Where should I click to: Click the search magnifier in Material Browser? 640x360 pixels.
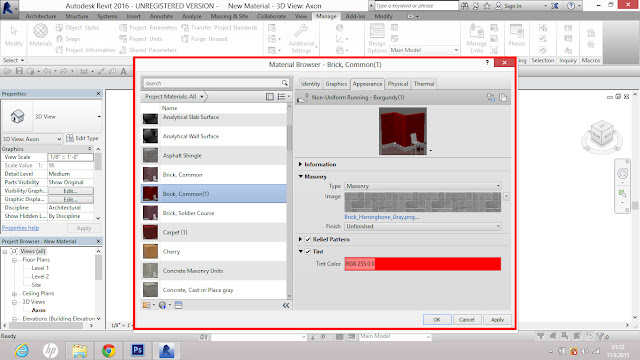[284, 83]
